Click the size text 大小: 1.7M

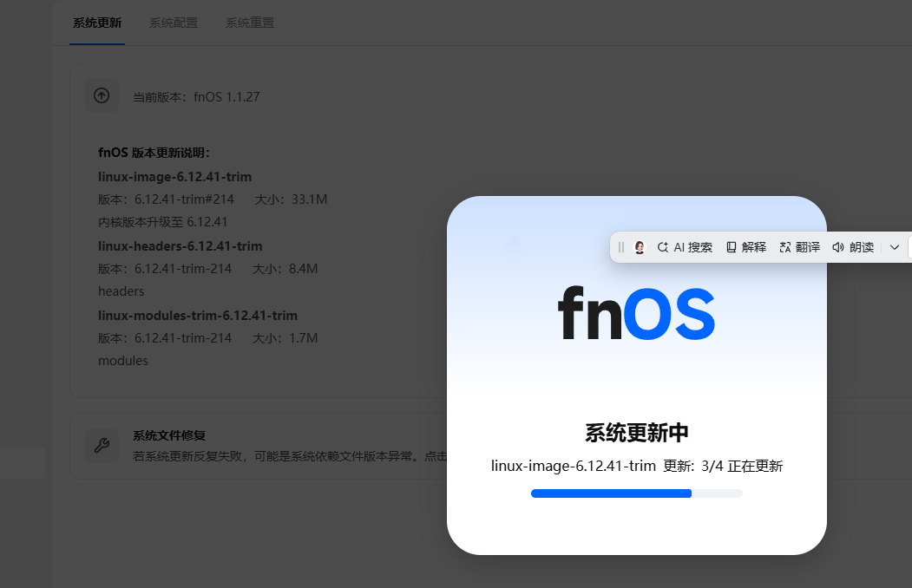(x=285, y=337)
